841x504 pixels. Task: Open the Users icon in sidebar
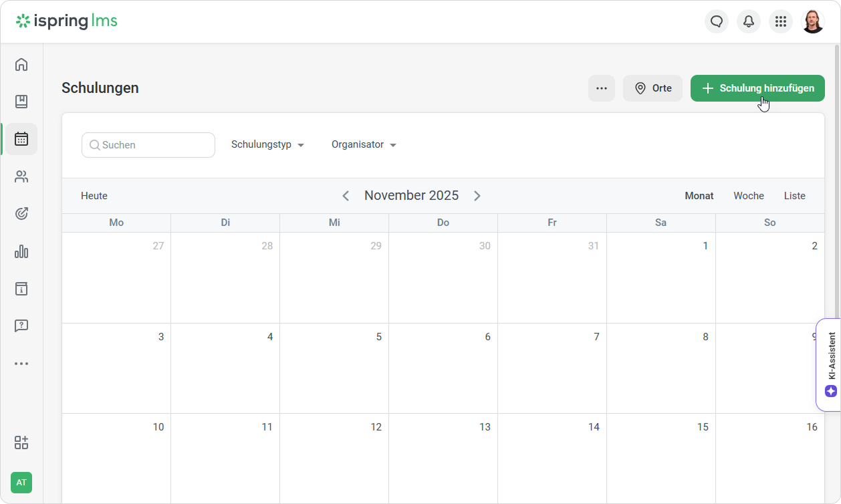21,176
